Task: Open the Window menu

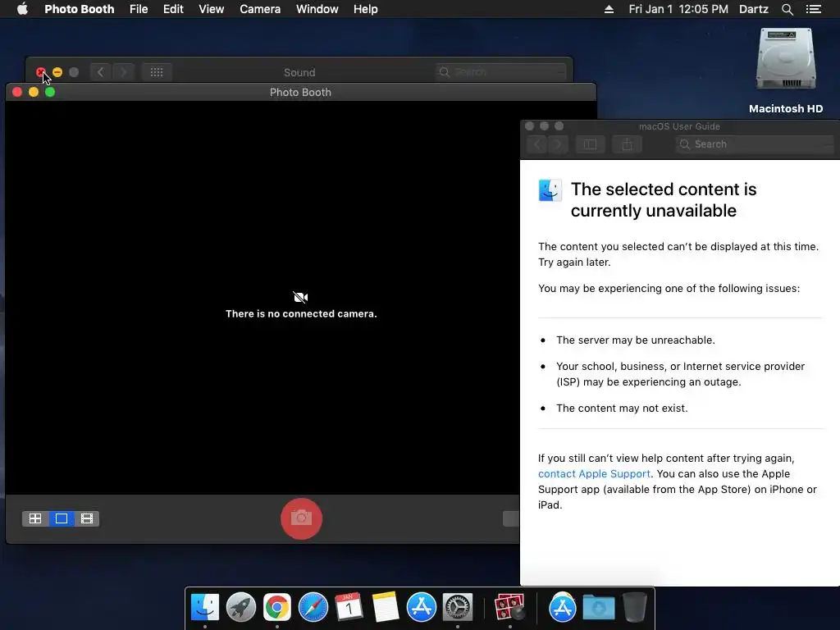Action: pos(317,9)
